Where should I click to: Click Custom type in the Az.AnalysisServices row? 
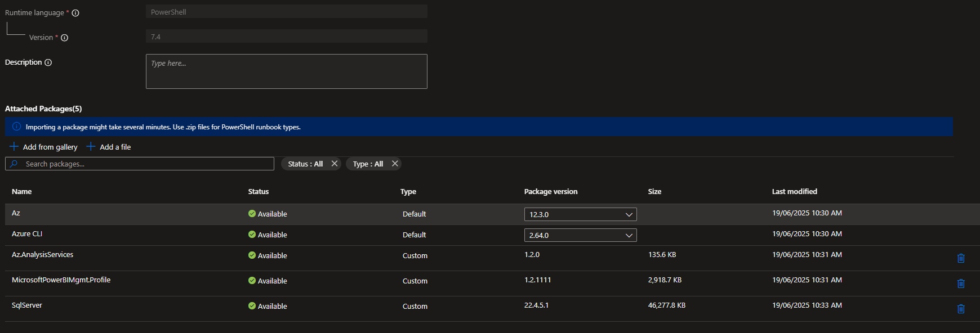(415, 255)
